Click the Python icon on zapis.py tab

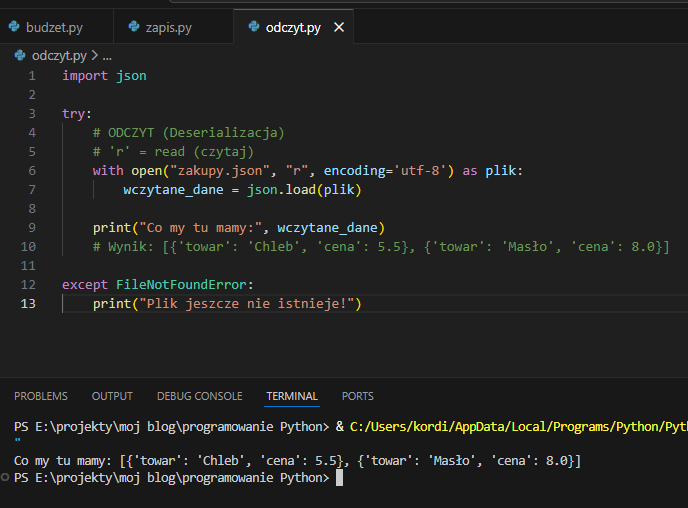click(x=133, y=27)
